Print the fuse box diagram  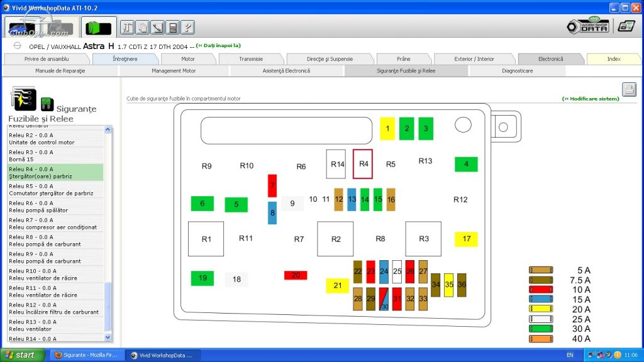tap(629, 89)
